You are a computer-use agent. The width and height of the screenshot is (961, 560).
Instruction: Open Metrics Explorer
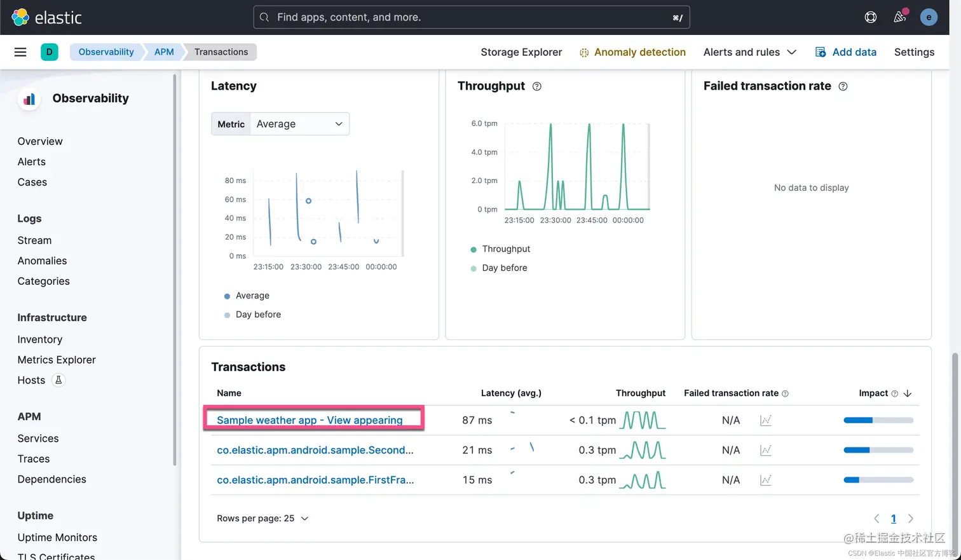tap(57, 360)
